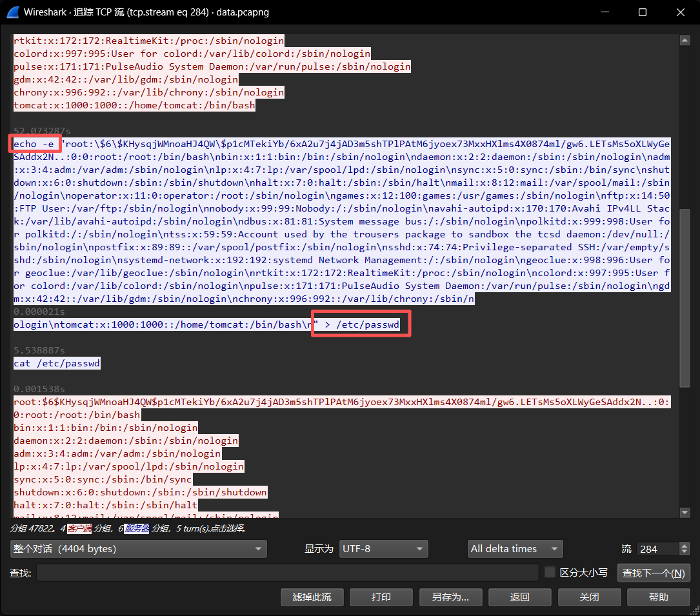The height and width of the screenshot is (616, 700).
Task: Click the '分组 47822' status text
Action: pos(32,528)
